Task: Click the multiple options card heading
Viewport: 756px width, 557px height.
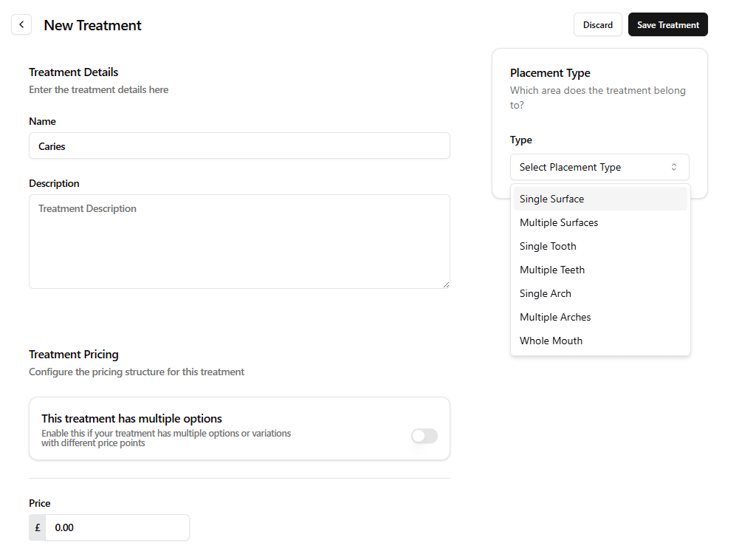Action: 131,419
